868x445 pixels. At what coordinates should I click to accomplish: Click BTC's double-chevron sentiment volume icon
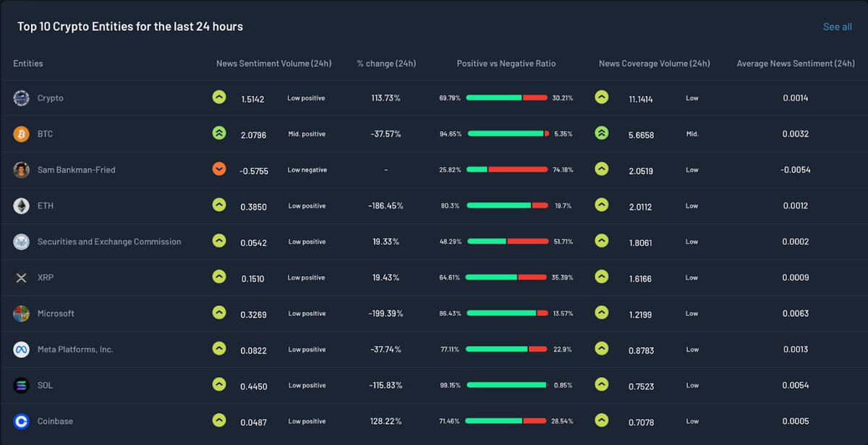coord(219,132)
